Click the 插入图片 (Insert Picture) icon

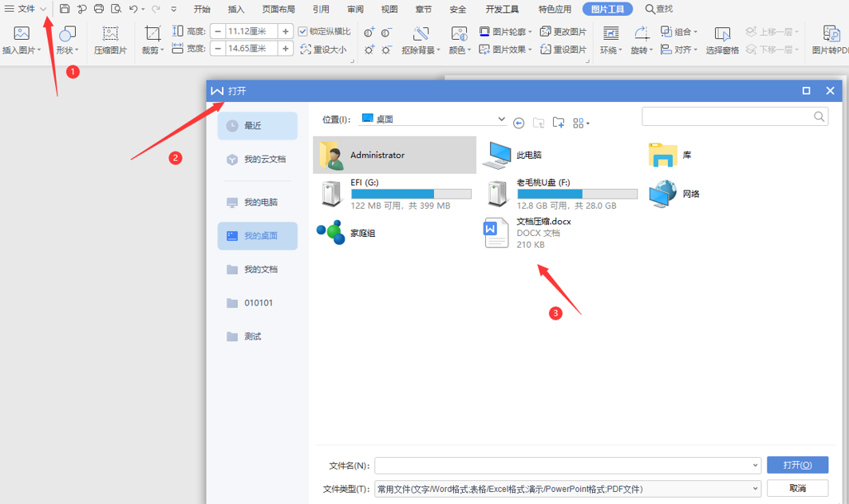pyautogui.click(x=22, y=33)
